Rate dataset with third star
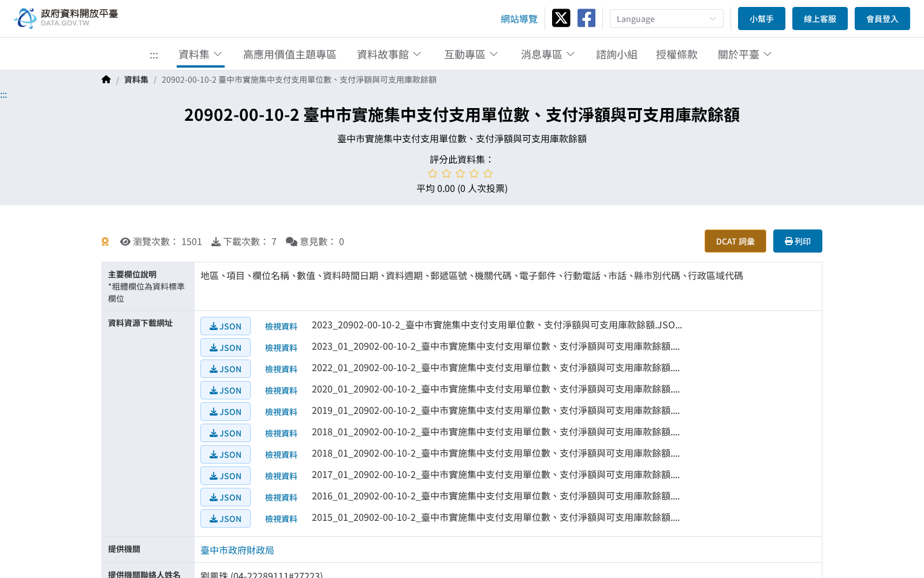Screen dimensions: 924x578 pyautogui.click(x=460, y=173)
